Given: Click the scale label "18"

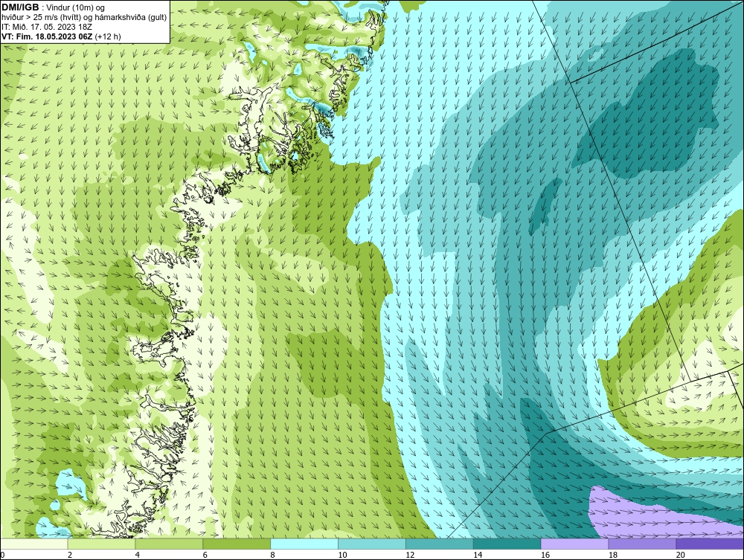Looking at the screenshot, I should point(612,555).
